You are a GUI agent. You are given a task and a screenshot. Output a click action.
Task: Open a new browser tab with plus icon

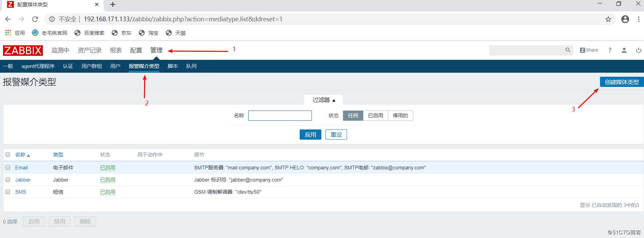(113, 4)
